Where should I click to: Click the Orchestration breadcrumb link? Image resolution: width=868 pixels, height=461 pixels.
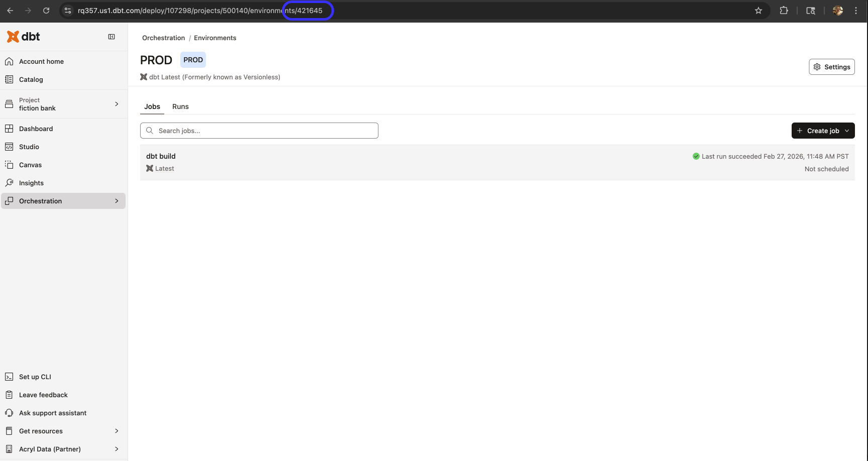[163, 38]
